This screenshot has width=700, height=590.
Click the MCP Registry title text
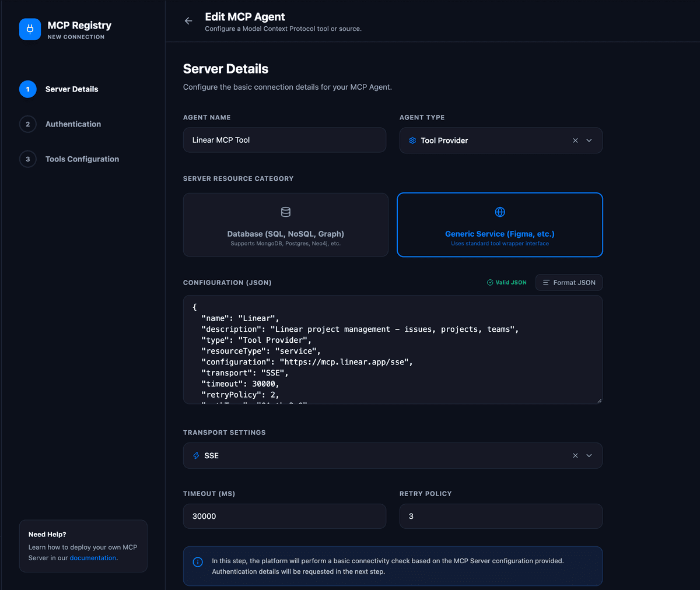point(79,25)
